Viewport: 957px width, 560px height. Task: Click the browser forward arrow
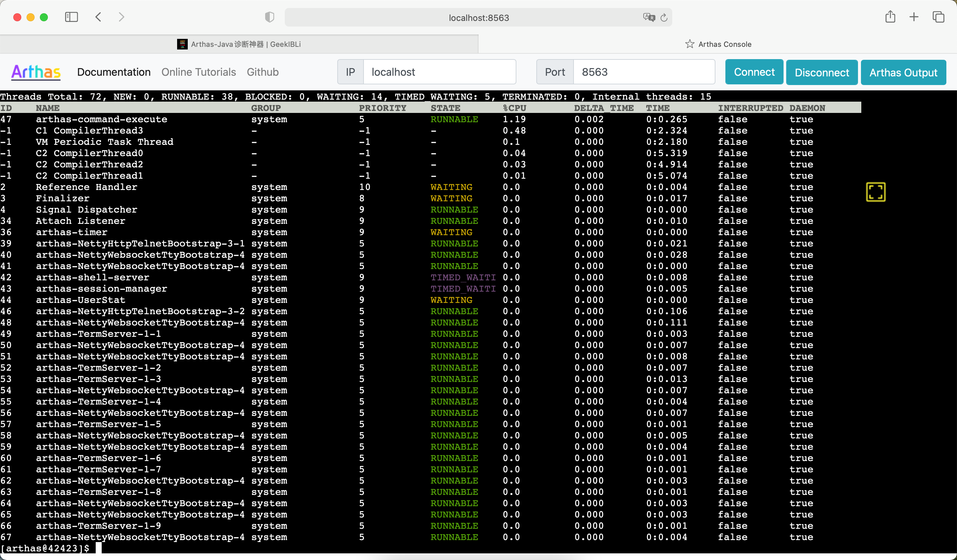(121, 17)
